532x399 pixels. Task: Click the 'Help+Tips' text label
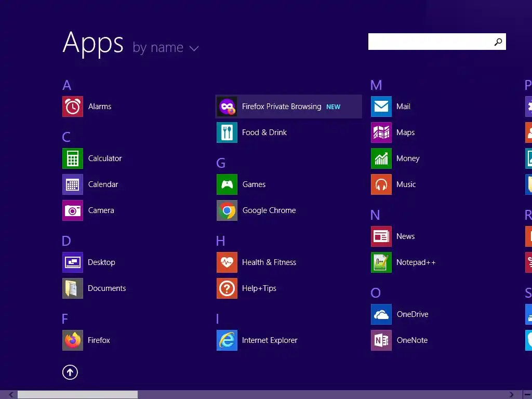[259, 288]
